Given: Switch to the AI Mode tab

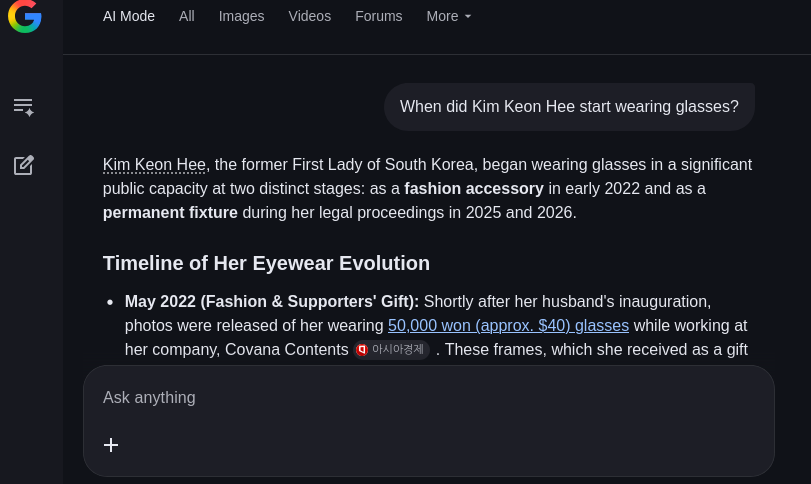Looking at the screenshot, I should [129, 16].
